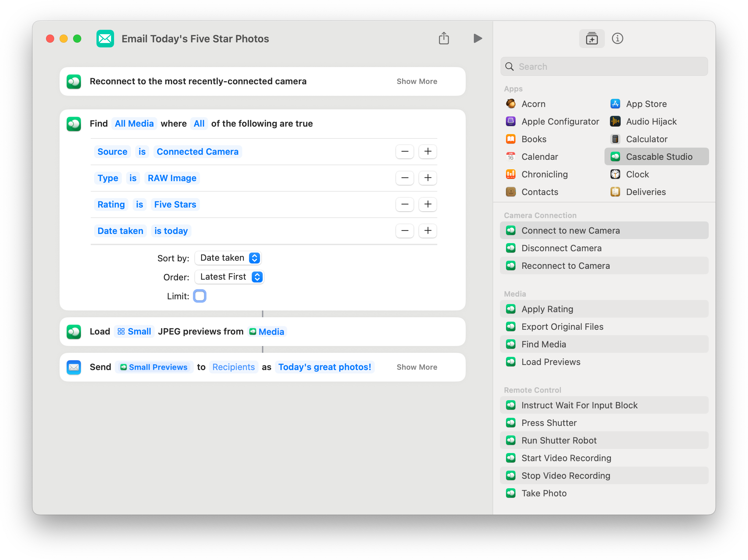Click the Share shortcut icon
Screen dimensions: 748x560
(444, 38)
